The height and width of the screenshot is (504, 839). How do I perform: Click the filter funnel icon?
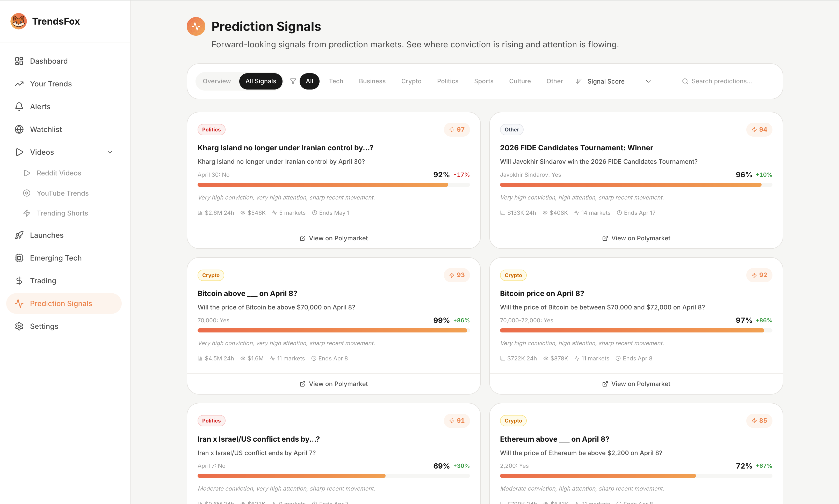[x=293, y=81]
